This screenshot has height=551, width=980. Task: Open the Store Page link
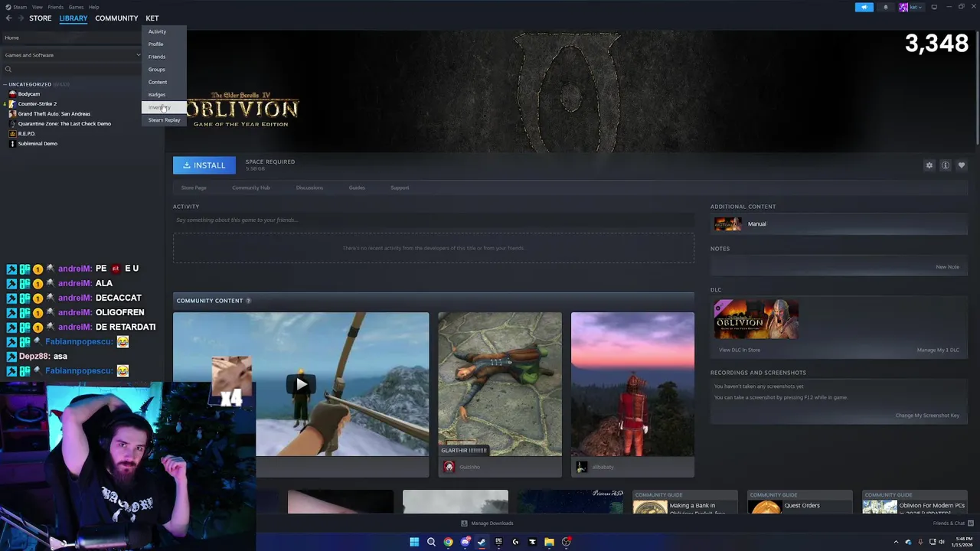pos(194,187)
